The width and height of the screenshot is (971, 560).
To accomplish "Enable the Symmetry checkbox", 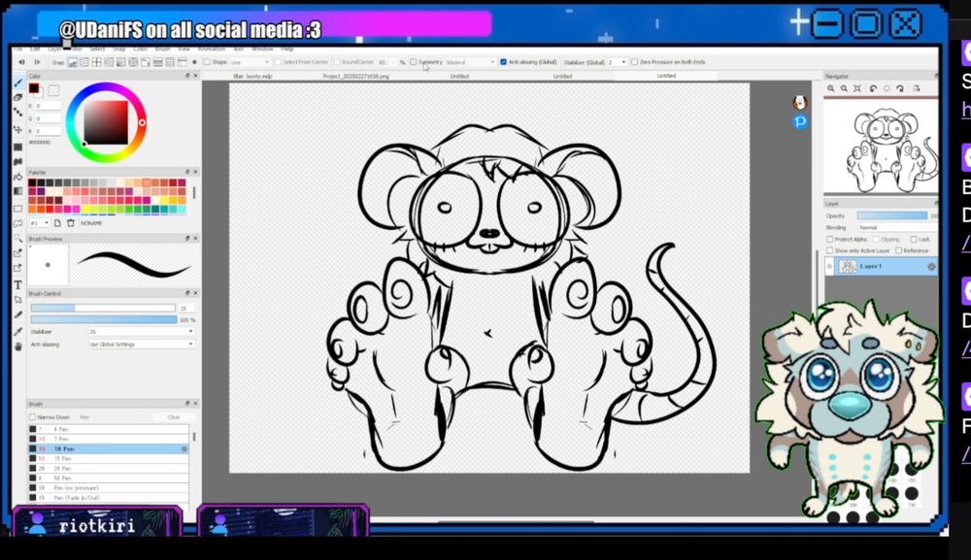I will 413,62.
